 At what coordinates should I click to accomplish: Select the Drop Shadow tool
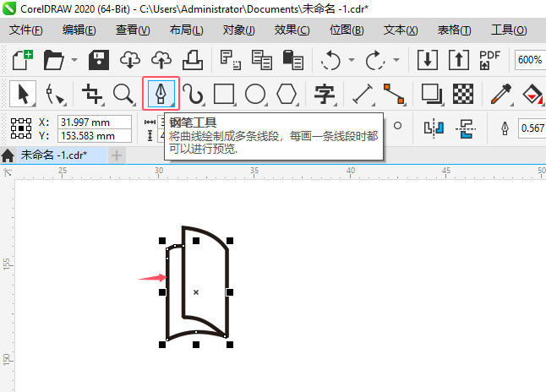coord(432,94)
